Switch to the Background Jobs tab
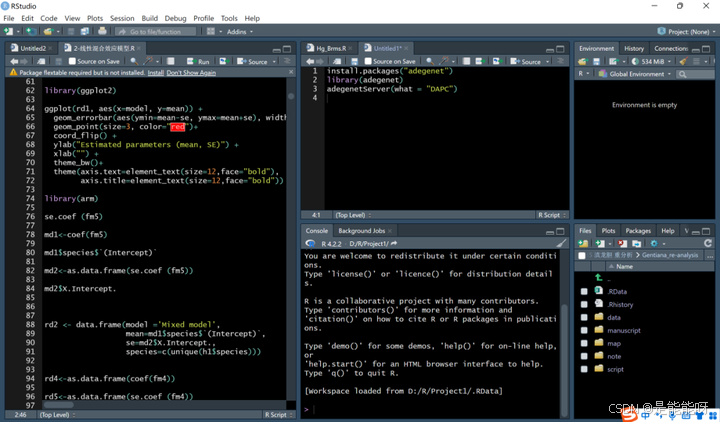Image resolution: width=720 pixels, height=422 pixels. click(x=362, y=230)
